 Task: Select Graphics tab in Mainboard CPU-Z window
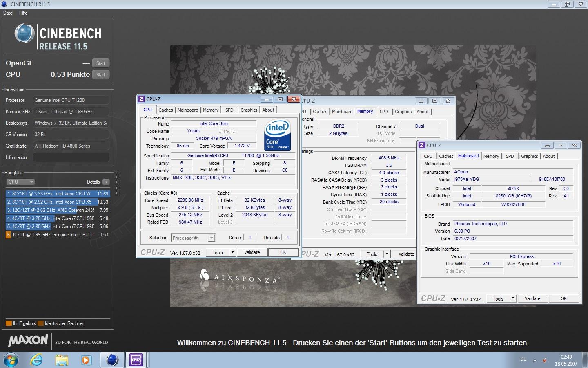pyautogui.click(x=530, y=156)
